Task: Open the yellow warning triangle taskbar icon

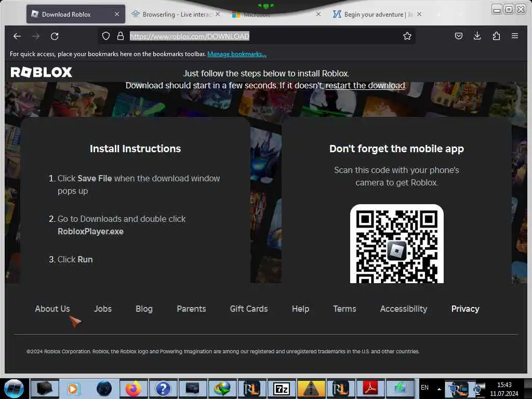Action: tap(311, 389)
